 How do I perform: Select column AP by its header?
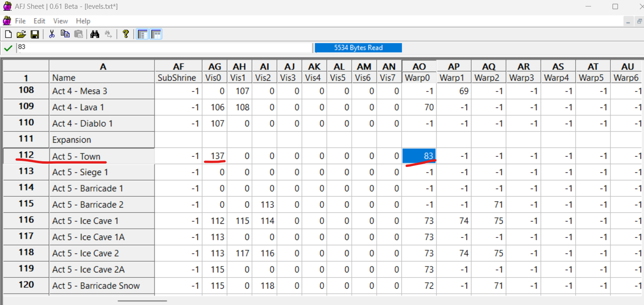tap(453, 66)
